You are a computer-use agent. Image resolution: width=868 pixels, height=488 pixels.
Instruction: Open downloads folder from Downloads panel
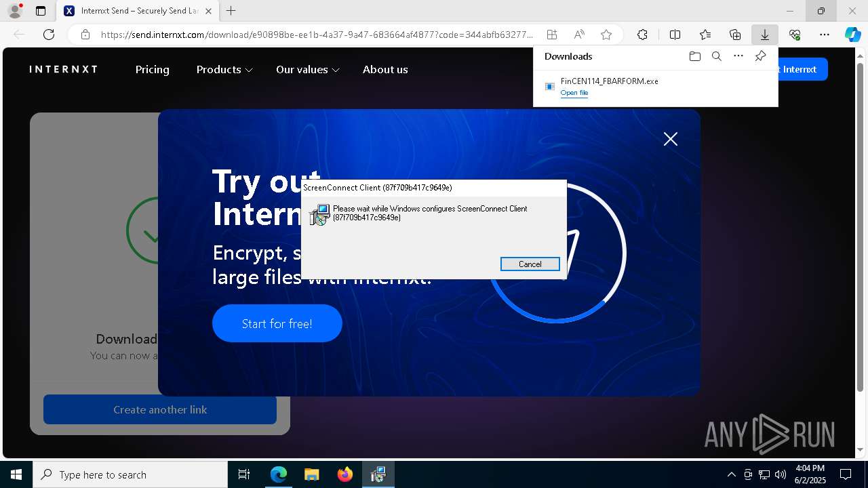pos(694,56)
